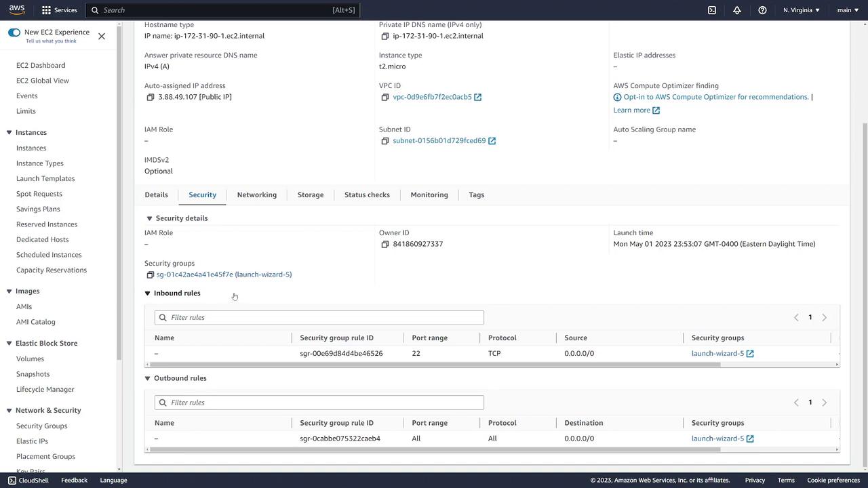Copy the Subnet ID
This screenshot has height=488, width=868.
[x=384, y=141]
